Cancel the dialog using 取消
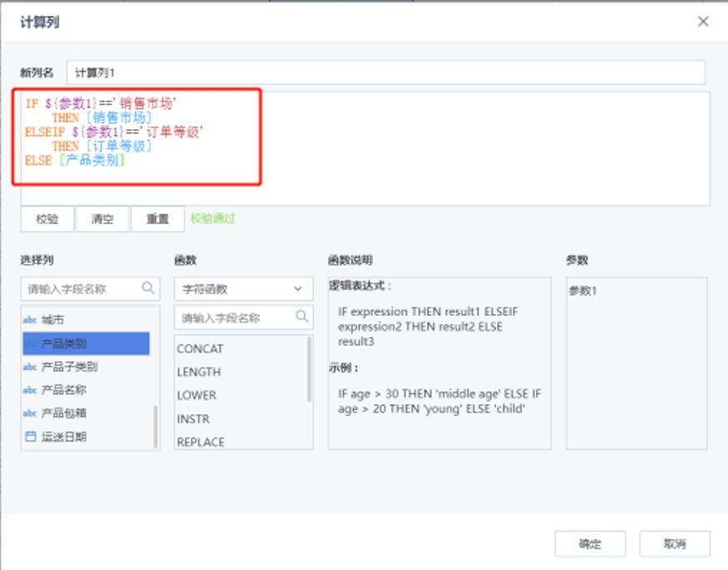Viewport: 728px width, 570px height. pyautogui.click(x=674, y=543)
